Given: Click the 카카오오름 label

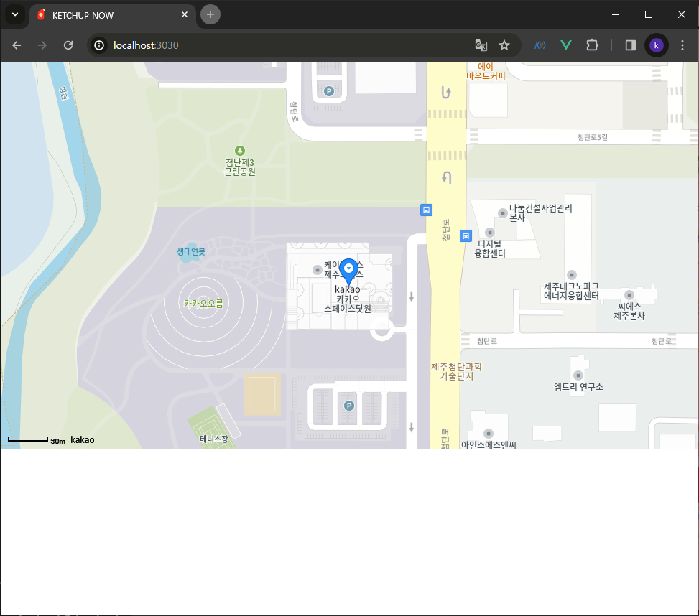Looking at the screenshot, I should click(x=203, y=304).
